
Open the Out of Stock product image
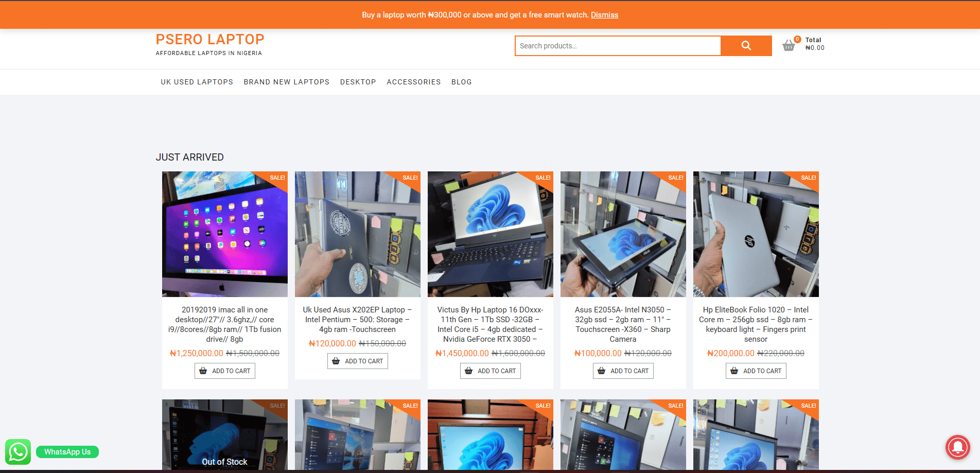tap(225, 435)
